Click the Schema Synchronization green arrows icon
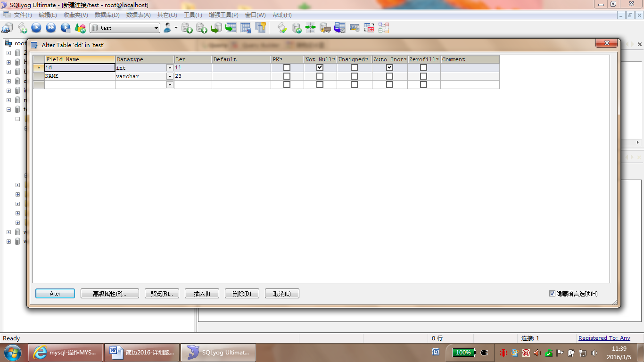The width and height of the screenshot is (644, 362). point(311,28)
